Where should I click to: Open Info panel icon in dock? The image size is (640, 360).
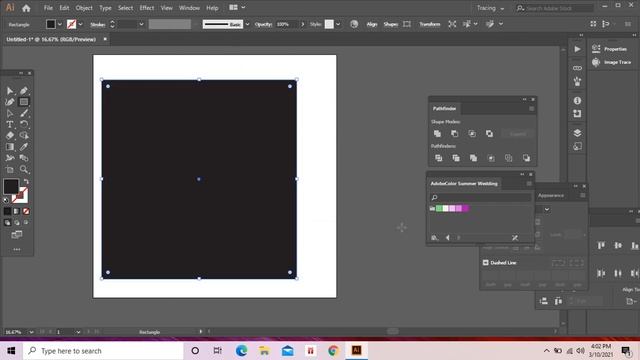pyautogui.click(x=577, y=100)
